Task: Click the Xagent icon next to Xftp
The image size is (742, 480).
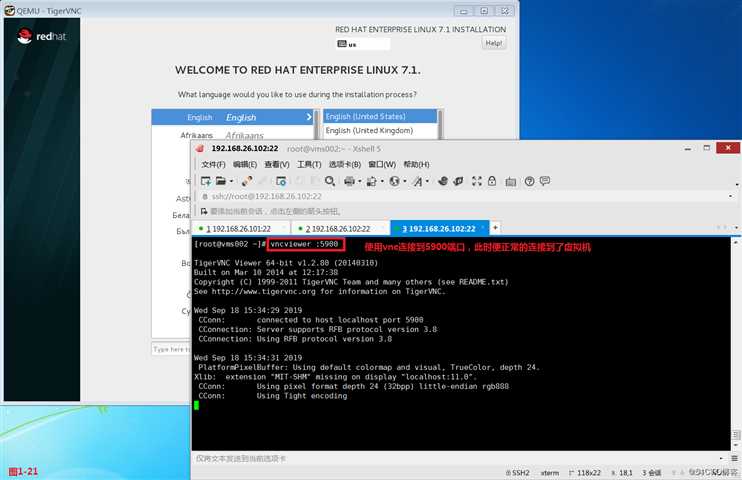Action: click(x=458, y=181)
